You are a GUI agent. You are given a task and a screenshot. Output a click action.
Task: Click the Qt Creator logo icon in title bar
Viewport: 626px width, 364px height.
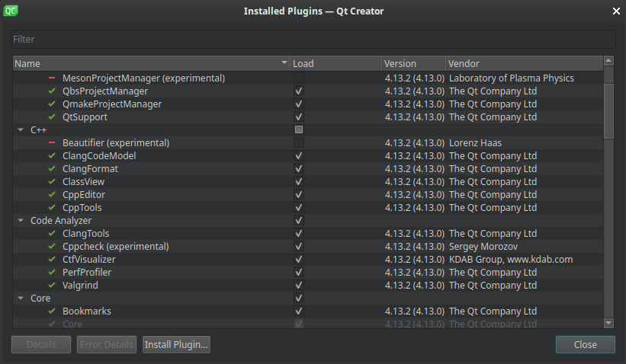11,11
